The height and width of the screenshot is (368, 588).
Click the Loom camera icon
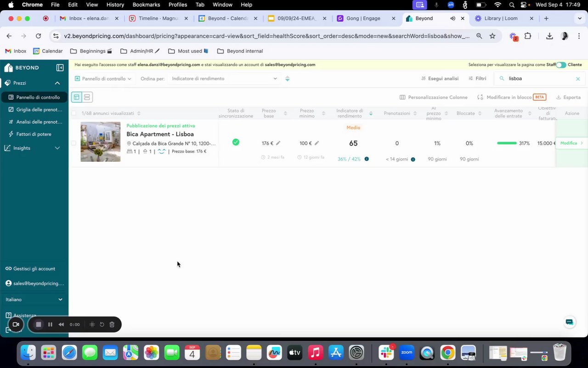16,324
